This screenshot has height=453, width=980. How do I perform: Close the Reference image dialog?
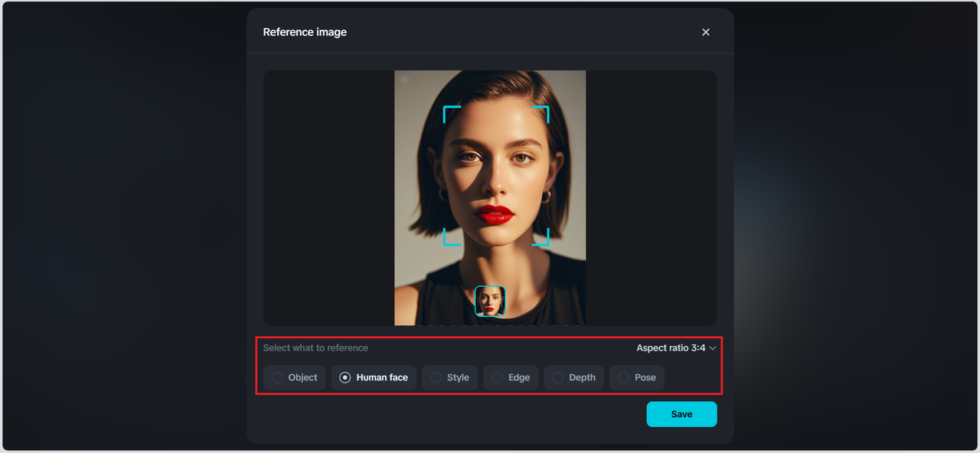point(705,32)
